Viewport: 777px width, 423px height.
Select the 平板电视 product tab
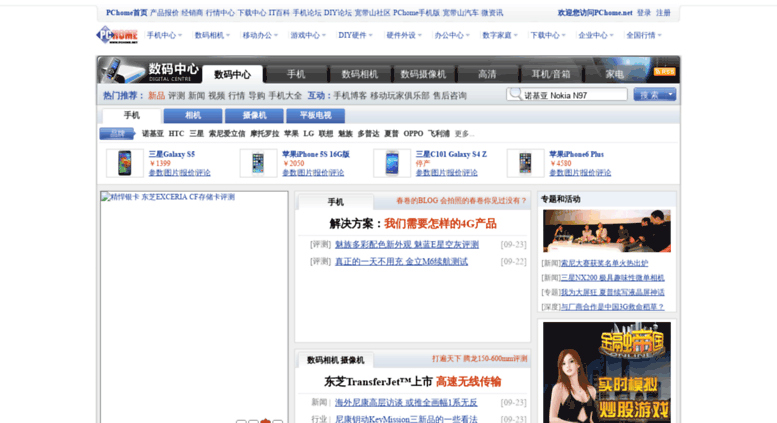pos(316,115)
